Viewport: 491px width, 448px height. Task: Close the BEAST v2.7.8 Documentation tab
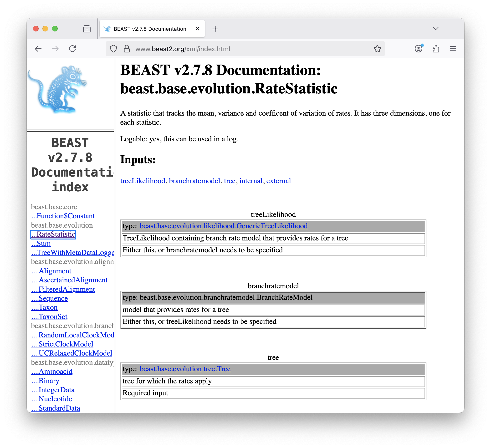198,29
